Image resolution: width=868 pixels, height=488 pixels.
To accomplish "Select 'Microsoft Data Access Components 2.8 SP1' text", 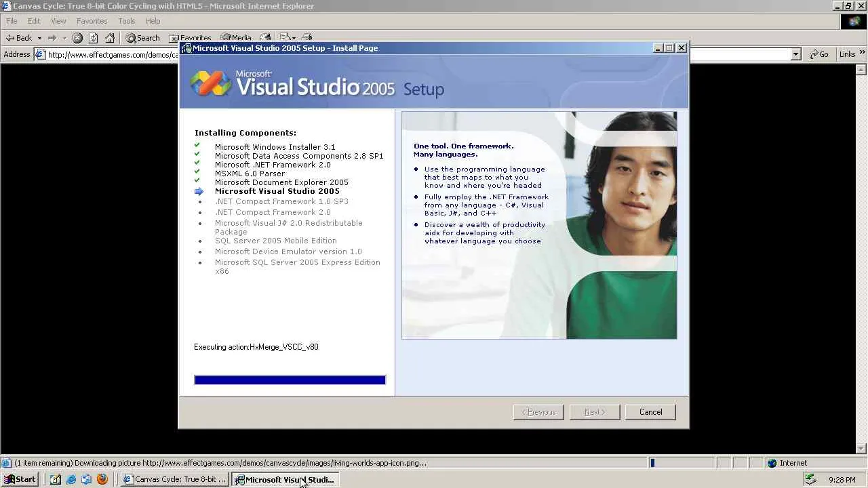I will 299,156.
